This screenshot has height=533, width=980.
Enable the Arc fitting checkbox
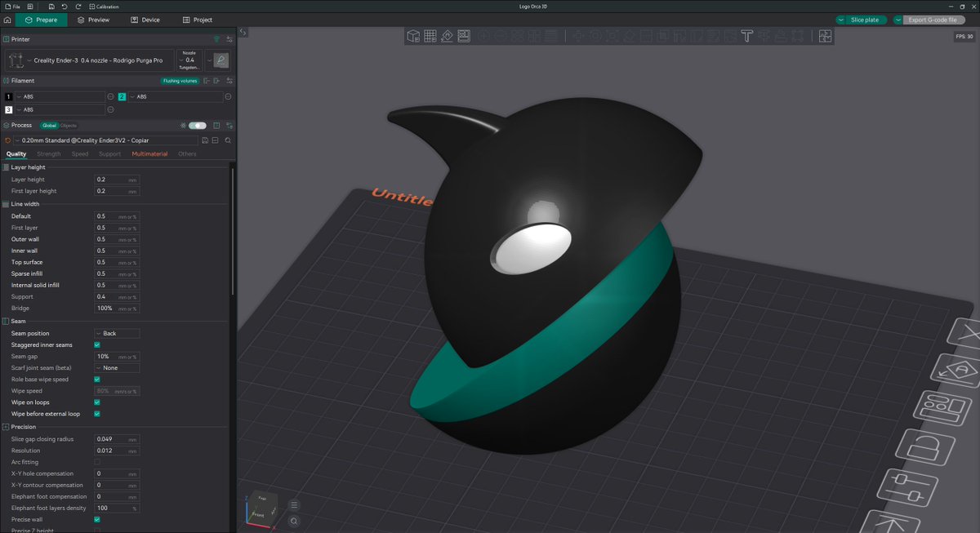pos(97,462)
